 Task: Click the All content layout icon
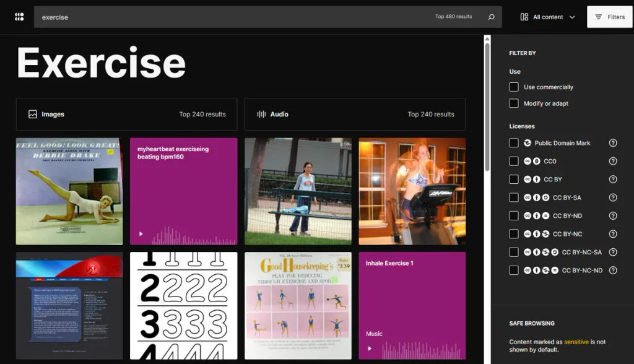[x=524, y=17]
